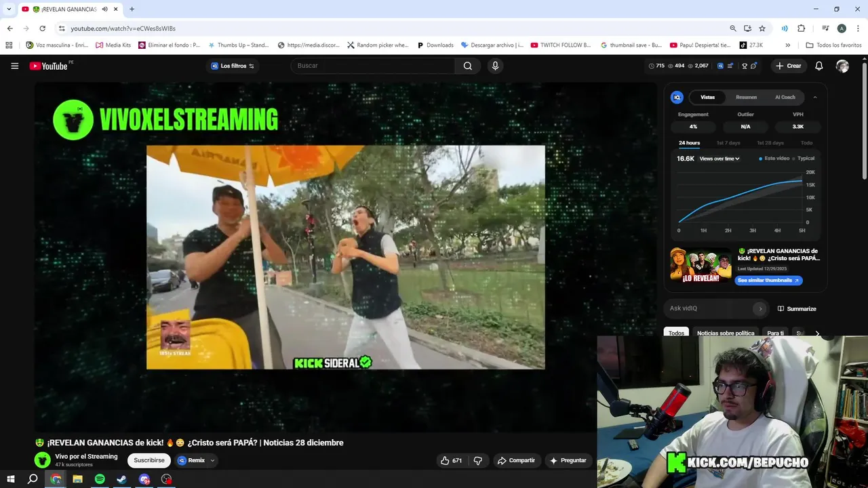
Task: Click the Preguntar button
Action: (568, 460)
